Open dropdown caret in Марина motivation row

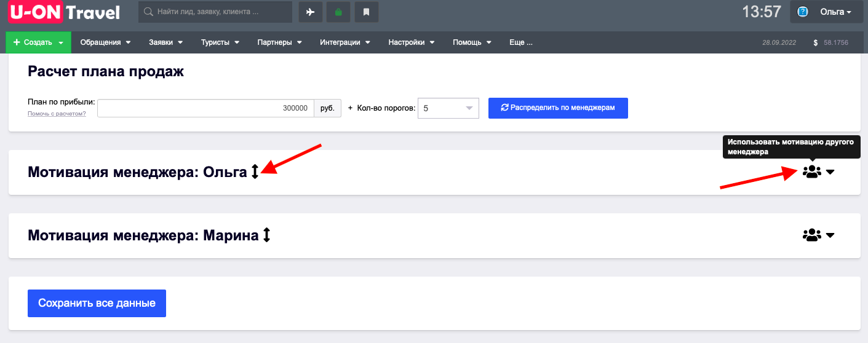830,235
